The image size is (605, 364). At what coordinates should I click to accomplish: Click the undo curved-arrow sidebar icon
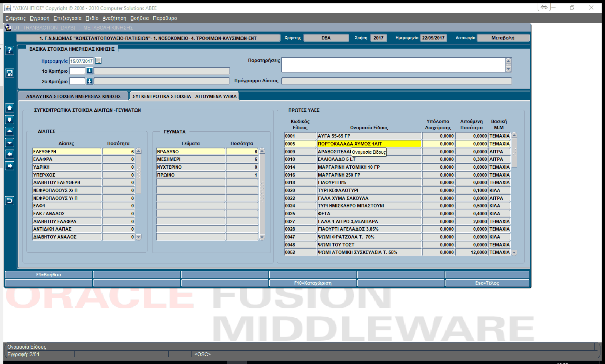point(10,201)
